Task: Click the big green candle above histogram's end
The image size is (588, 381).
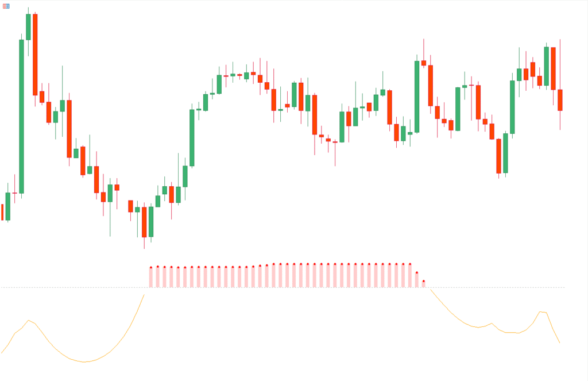Action: tap(417, 97)
